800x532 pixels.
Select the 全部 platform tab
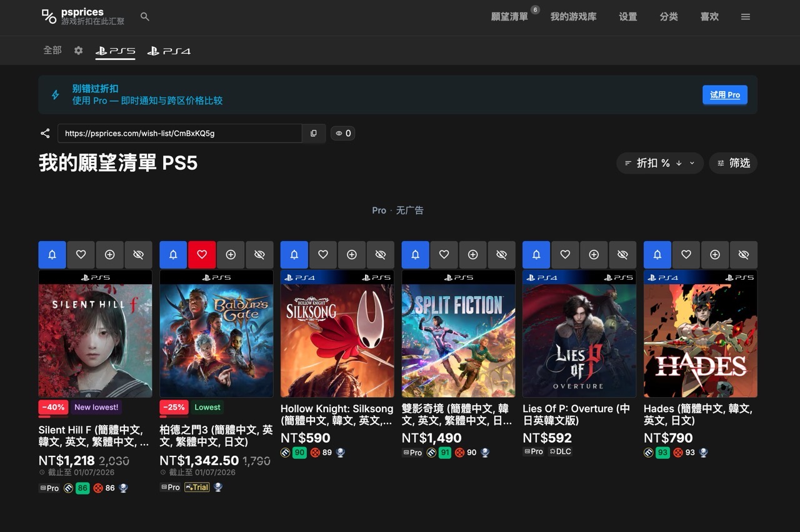[x=52, y=51]
